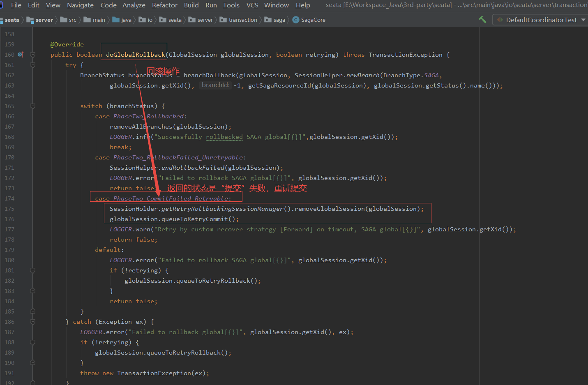Click the fold end marker on line 183
Image resolution: width=588 pixels, height=385 pixels.
[x=33, y=291]
